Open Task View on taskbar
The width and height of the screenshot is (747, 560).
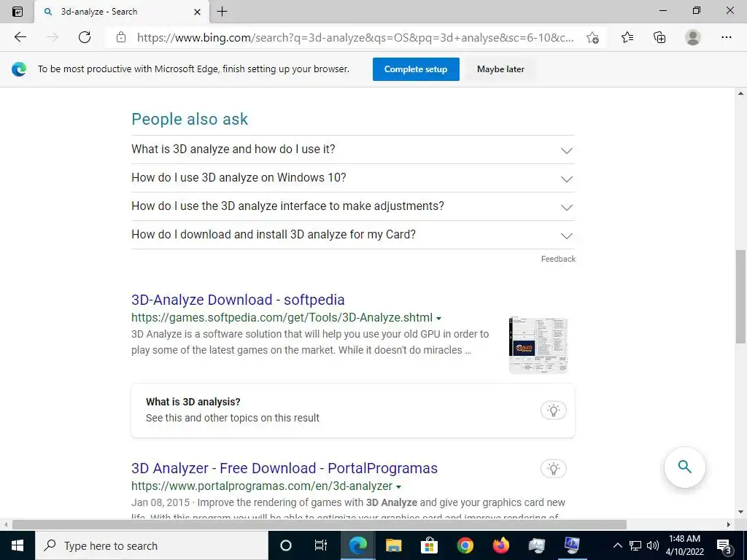click(x=321, y=545)
